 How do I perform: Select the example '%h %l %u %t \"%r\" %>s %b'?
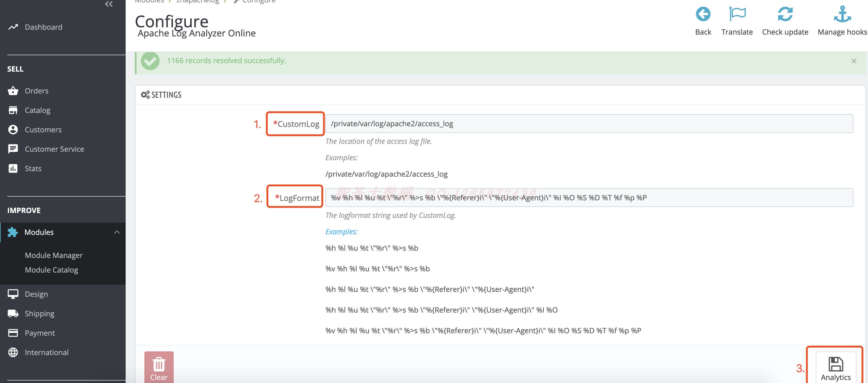(372, 248)
